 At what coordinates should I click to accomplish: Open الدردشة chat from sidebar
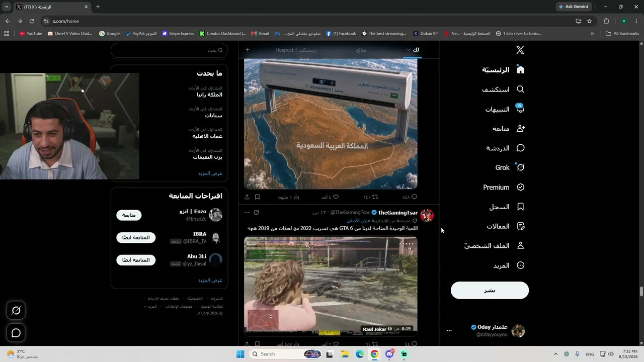tap(505, 148)
